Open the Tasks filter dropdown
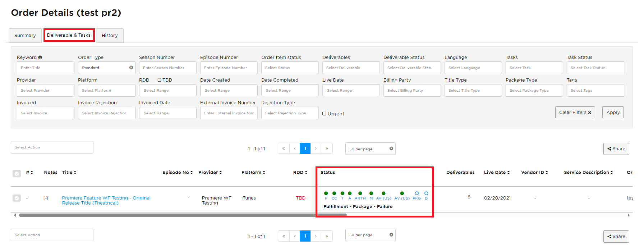The image size is (644, 252). coord(534,68)
